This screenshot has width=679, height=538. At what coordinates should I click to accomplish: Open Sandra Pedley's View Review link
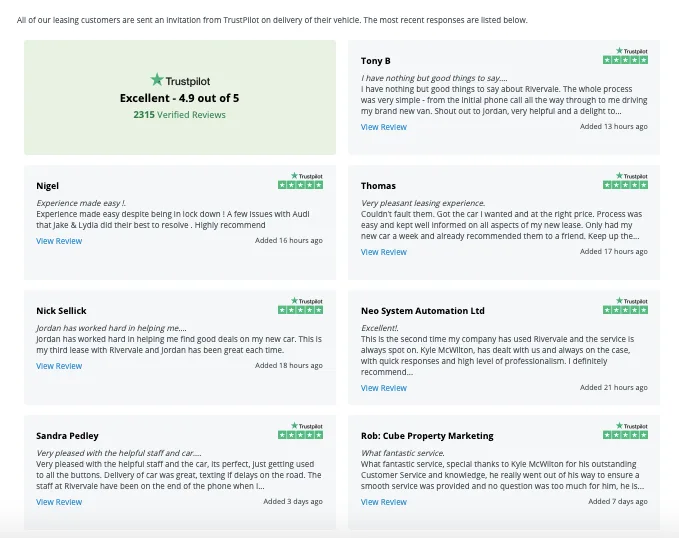pyautogui.click(x=59, y=502)
